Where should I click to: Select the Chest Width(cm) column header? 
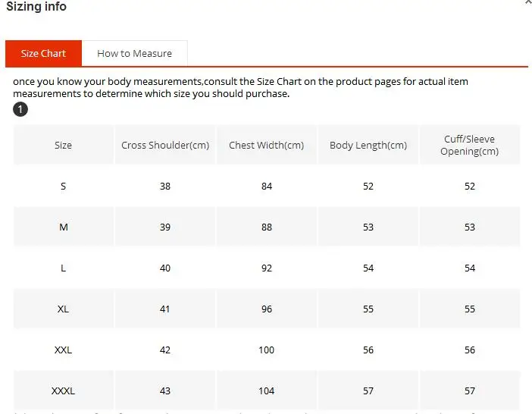tap(266, 145)
